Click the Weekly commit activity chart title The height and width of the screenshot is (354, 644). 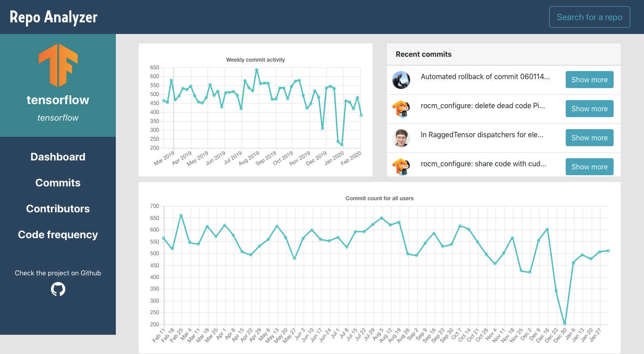coord(255,59)
